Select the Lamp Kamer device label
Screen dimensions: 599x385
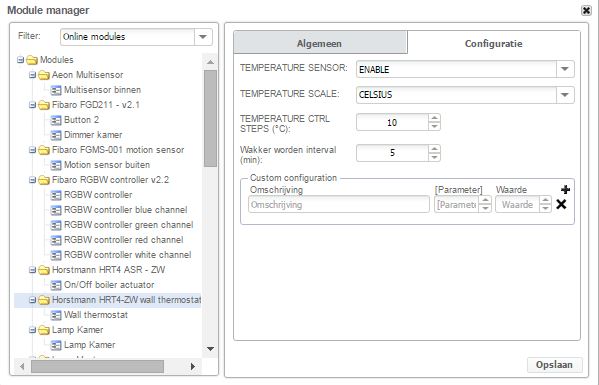(x=89, y=345)
